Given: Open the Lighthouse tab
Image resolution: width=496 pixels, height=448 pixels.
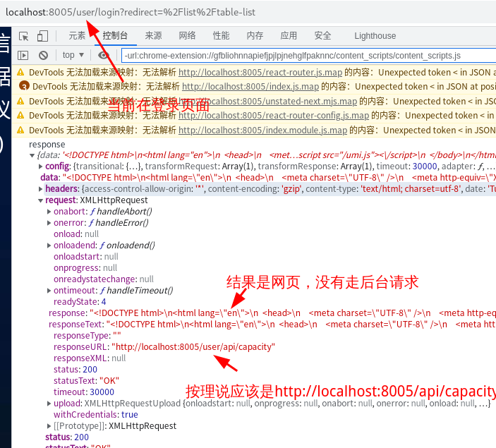Looking at the screenshot, I should click(375, 36).
